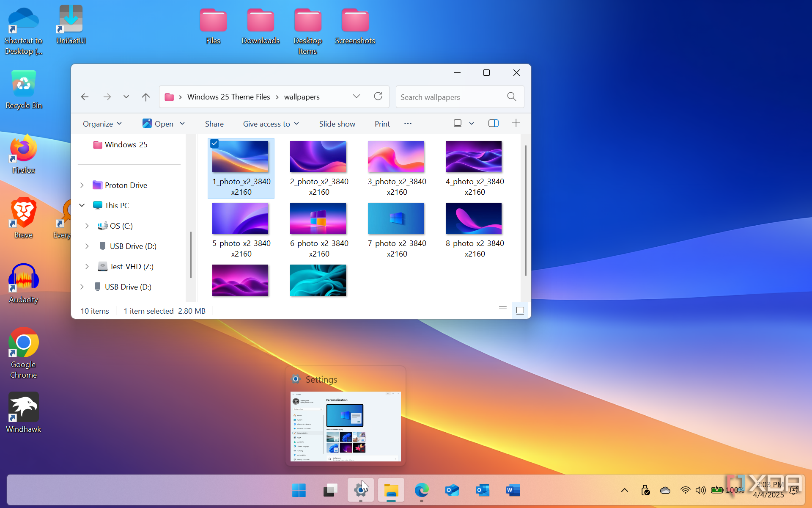Go back in File Explorer history
This screenshot has height=508, width=812.
click(x=85, y=97)
